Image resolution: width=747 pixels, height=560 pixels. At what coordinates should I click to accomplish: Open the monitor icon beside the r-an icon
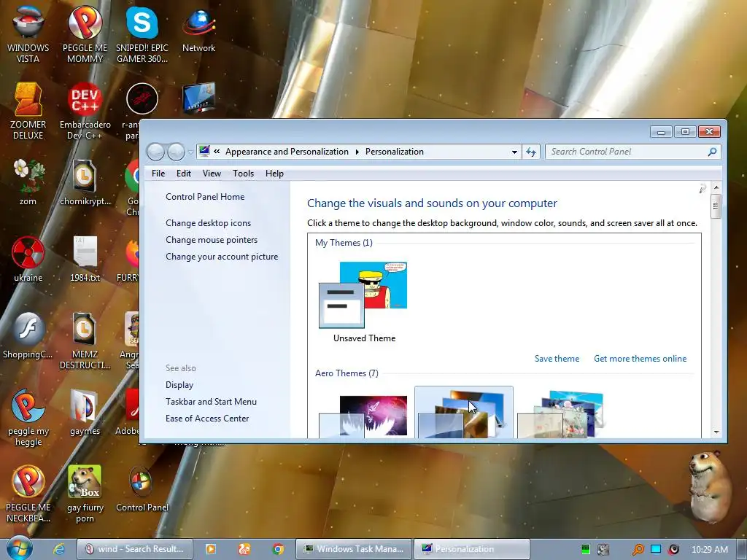pos(198,98)
